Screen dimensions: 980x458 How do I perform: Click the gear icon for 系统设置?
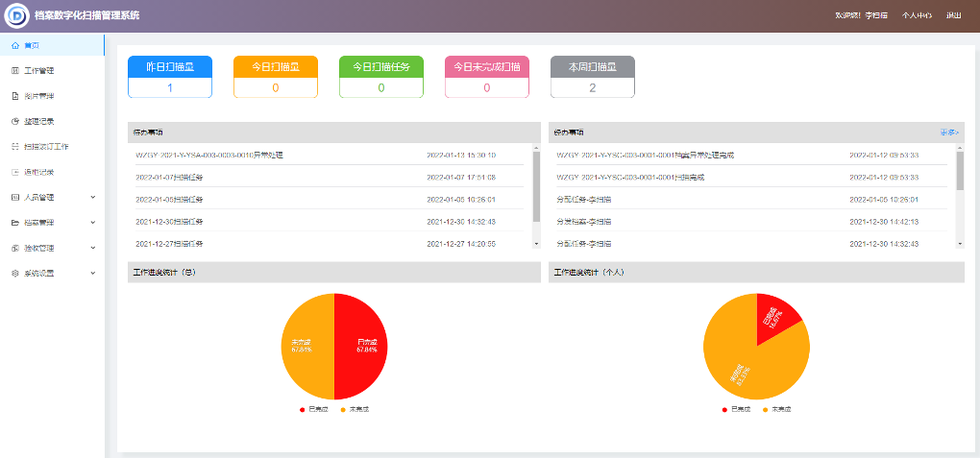click(x=14, y=273)
